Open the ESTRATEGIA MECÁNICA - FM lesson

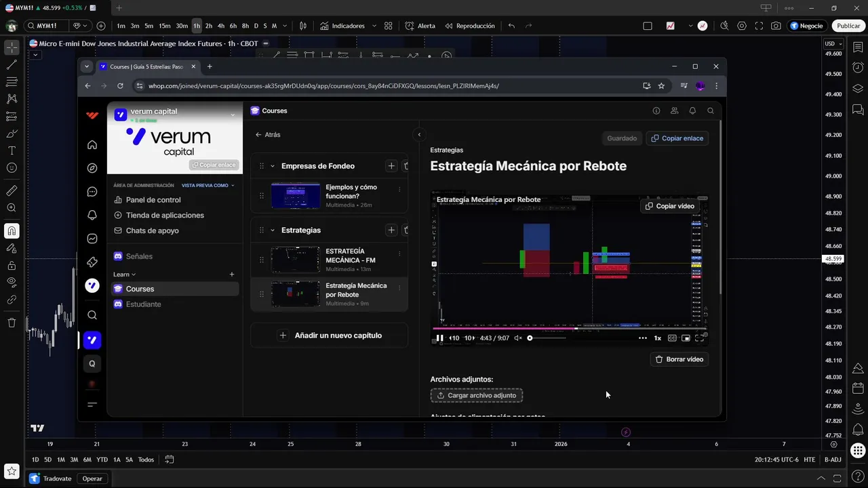click(x=330, y=260)
